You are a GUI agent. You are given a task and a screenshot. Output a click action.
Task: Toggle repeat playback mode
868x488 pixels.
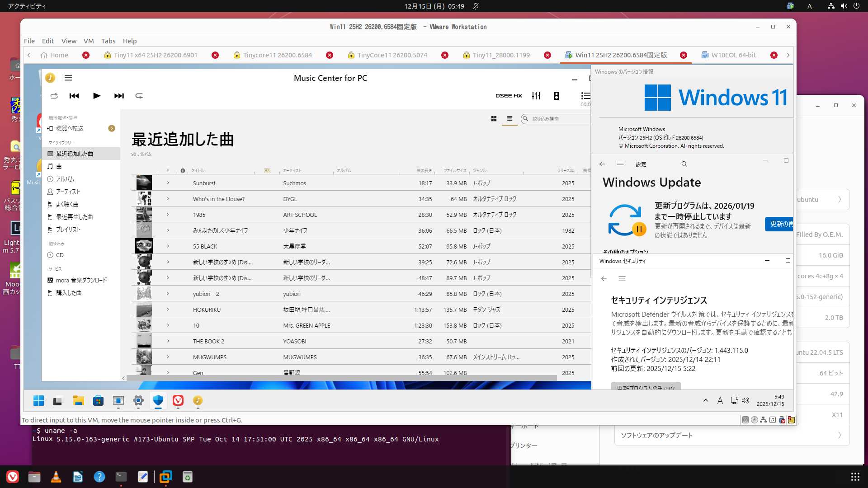(139, 96)
